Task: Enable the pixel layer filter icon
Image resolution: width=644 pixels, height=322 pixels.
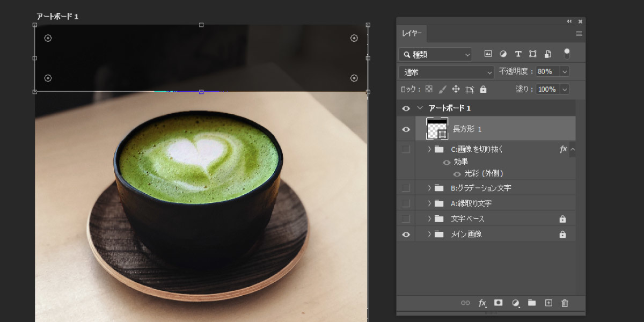Action: click(x=488, y=54)
